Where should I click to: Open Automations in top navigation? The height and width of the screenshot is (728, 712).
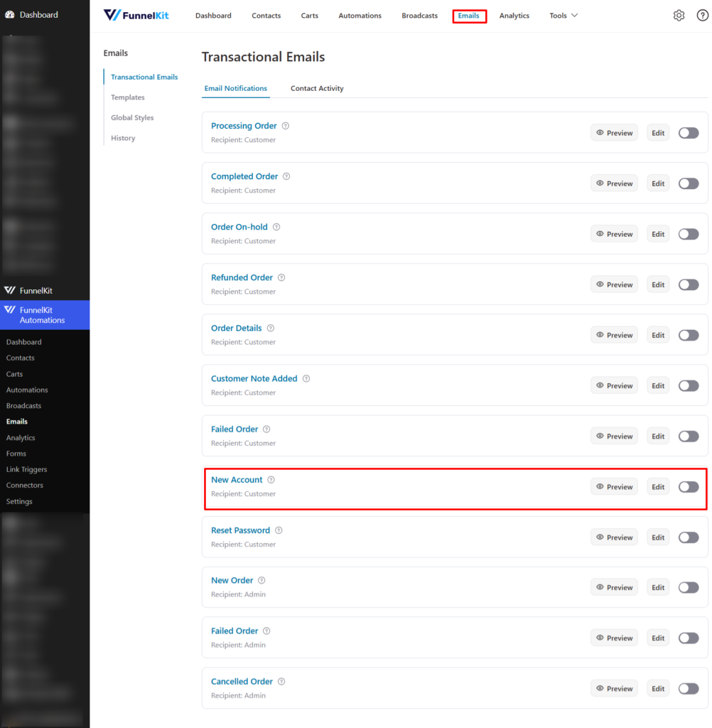[x=360, y=16]
